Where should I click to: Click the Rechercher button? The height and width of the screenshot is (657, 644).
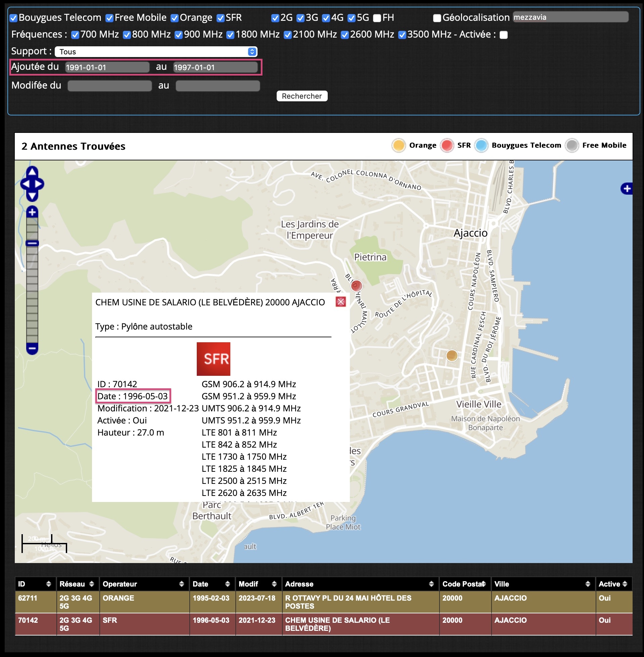point(302,96)
